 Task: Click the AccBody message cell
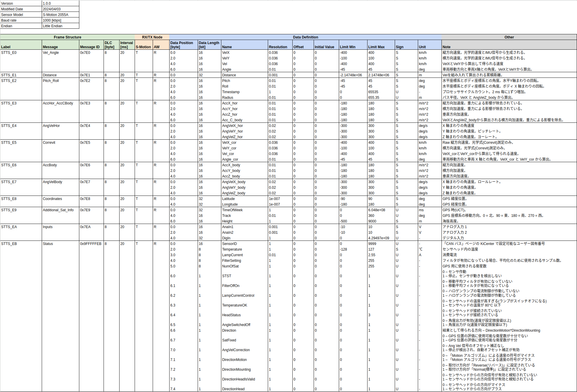point(60,165)
